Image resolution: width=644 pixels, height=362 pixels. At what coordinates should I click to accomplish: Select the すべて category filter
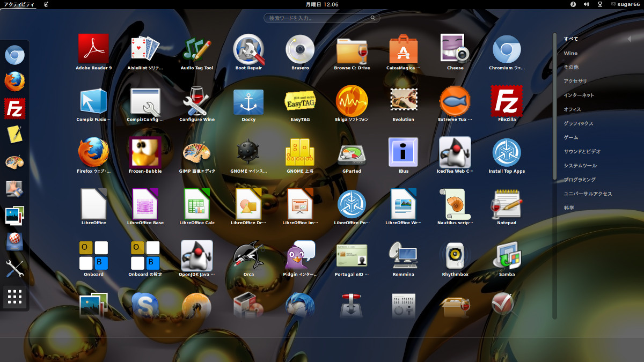tap(571, 39)
